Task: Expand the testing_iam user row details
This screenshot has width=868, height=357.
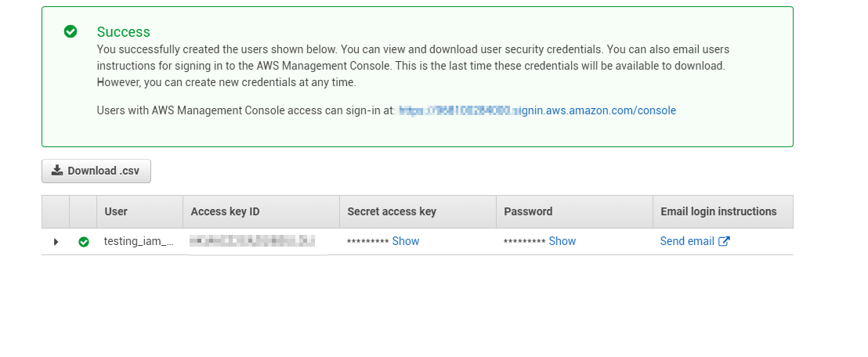Action: click(x=56, y=242)
